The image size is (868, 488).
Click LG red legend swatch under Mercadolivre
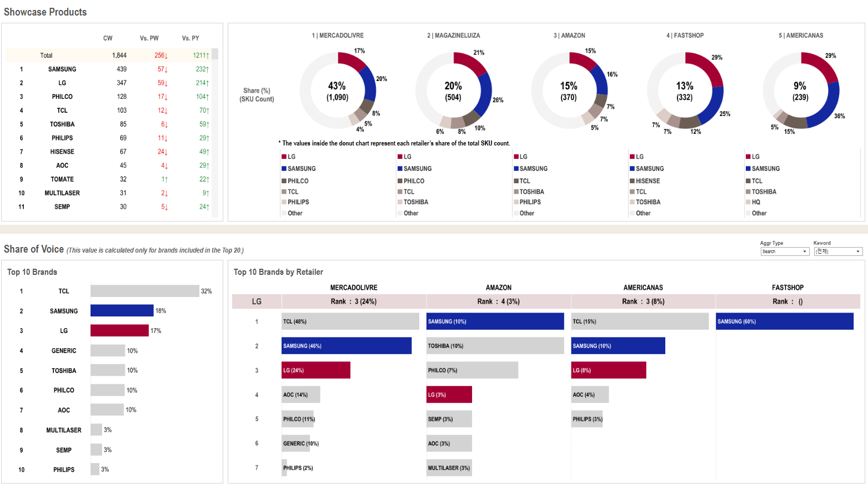pos(284,157)
